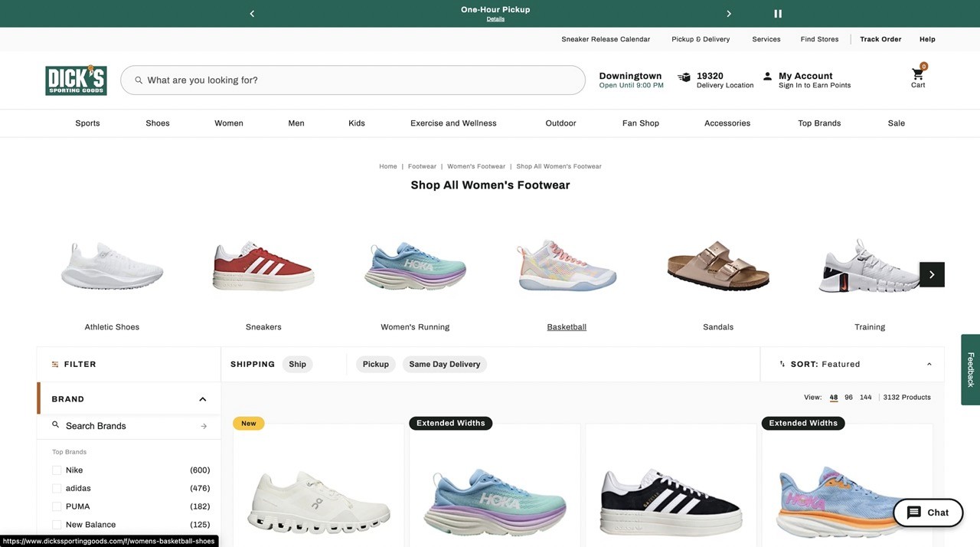Open the black adidas platform sneaker product
This screenshot has width=980, height=547.
(671, 502)
